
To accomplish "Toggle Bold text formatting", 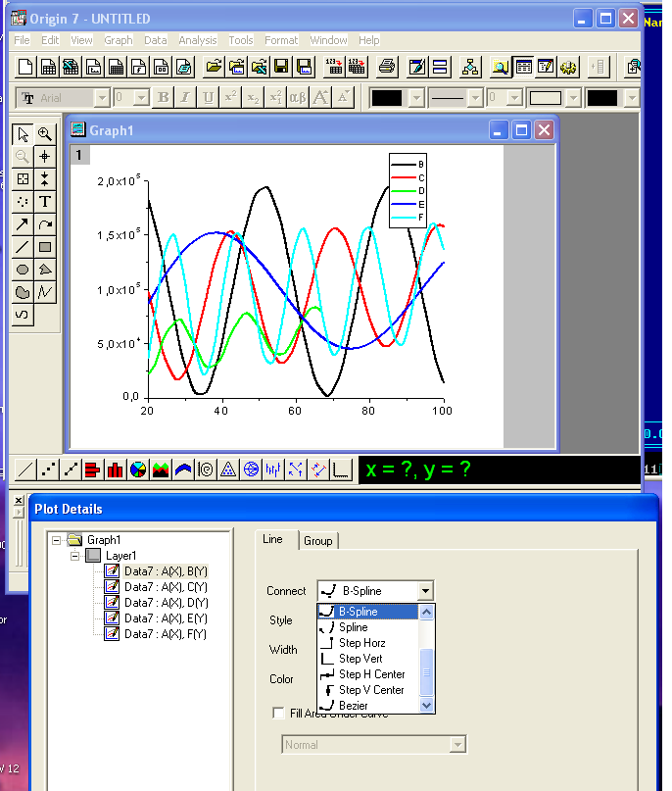I will pos(163,97).
